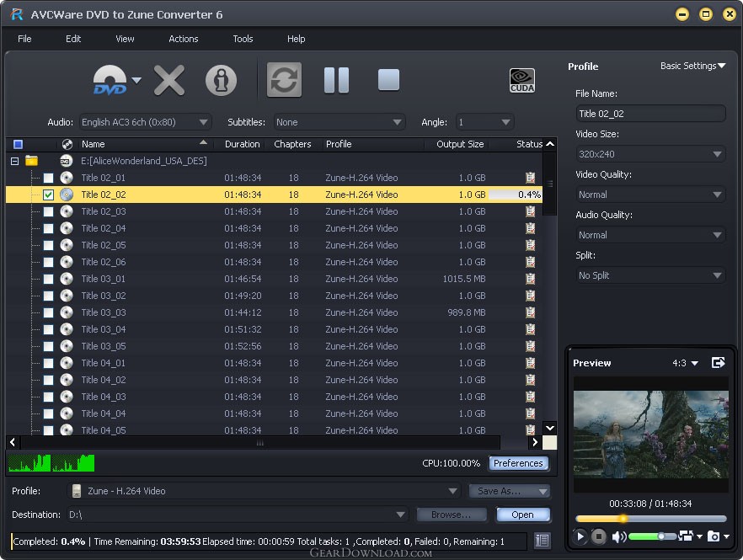Image resolution: width=743 pixels, height=560 pixels.
Task: Open the Basic Settings dropdown
Action: pyautogui.click(x=692, y=66)
